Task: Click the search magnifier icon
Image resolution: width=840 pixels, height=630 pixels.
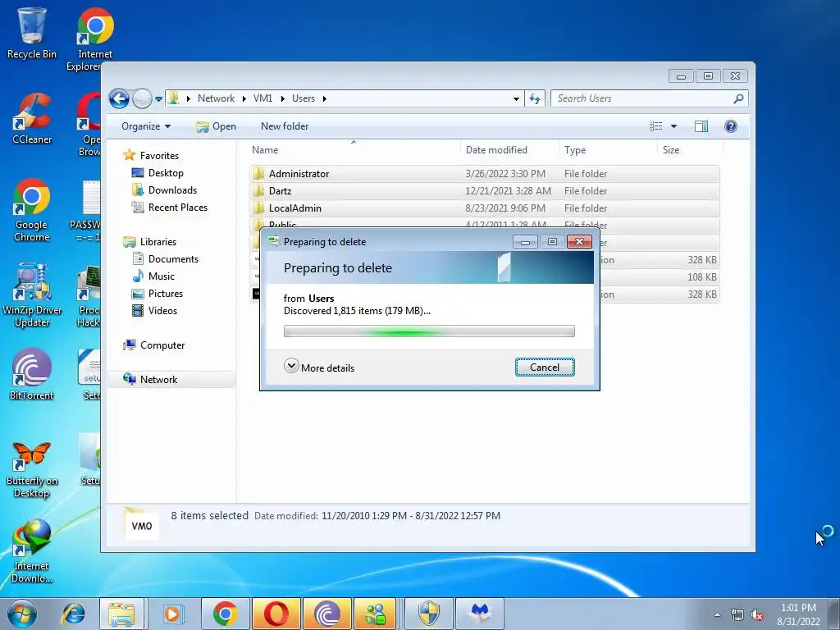Action: tap(738, 98)
